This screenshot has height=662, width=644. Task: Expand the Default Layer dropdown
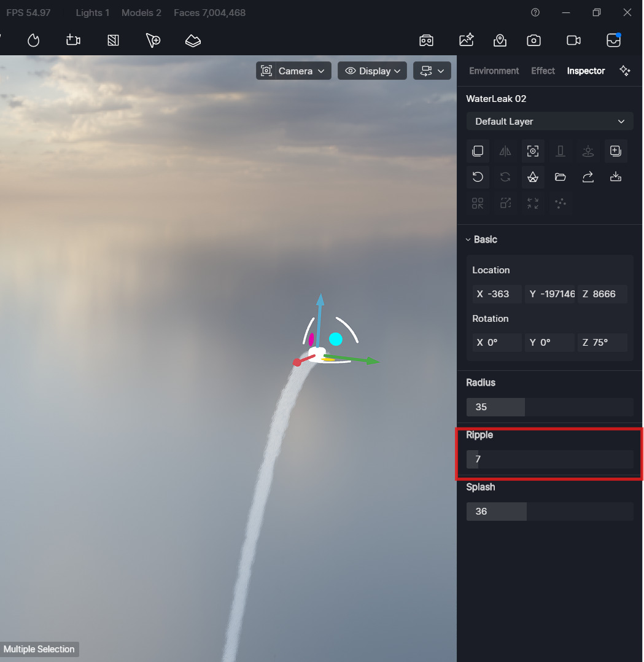pos(549,122)
